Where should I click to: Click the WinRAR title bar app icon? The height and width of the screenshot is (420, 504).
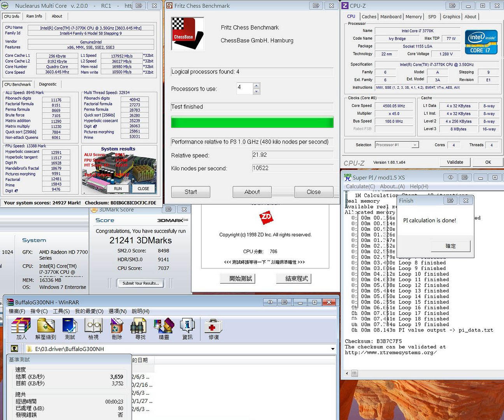click(x=10, y=302)
